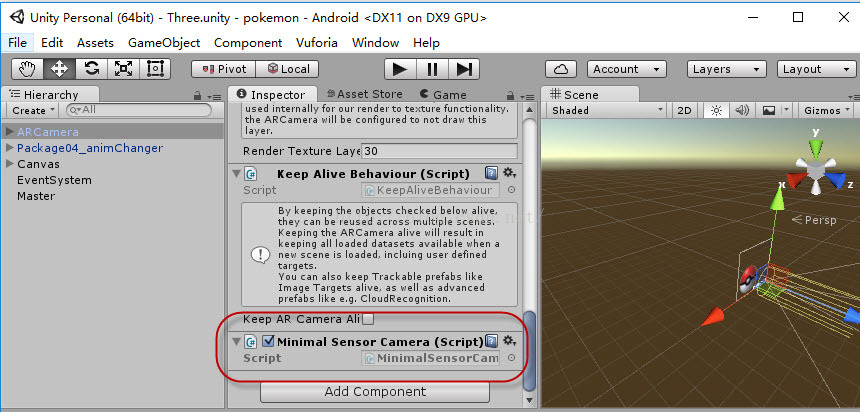Click the Persp projection label
Image resolution: width=860 pixels, height=412 pixels.
coord(814,220)
